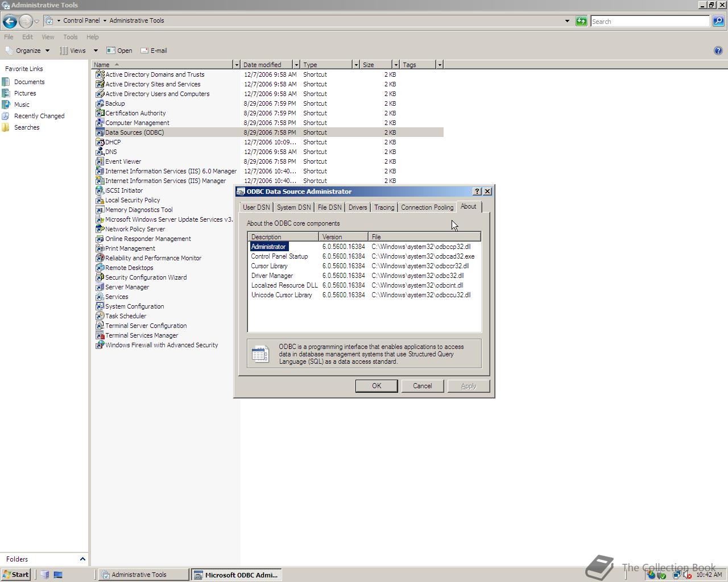Open the Type column dropdown arrow
The image size is (728, 582).
[x=356, y=65]
